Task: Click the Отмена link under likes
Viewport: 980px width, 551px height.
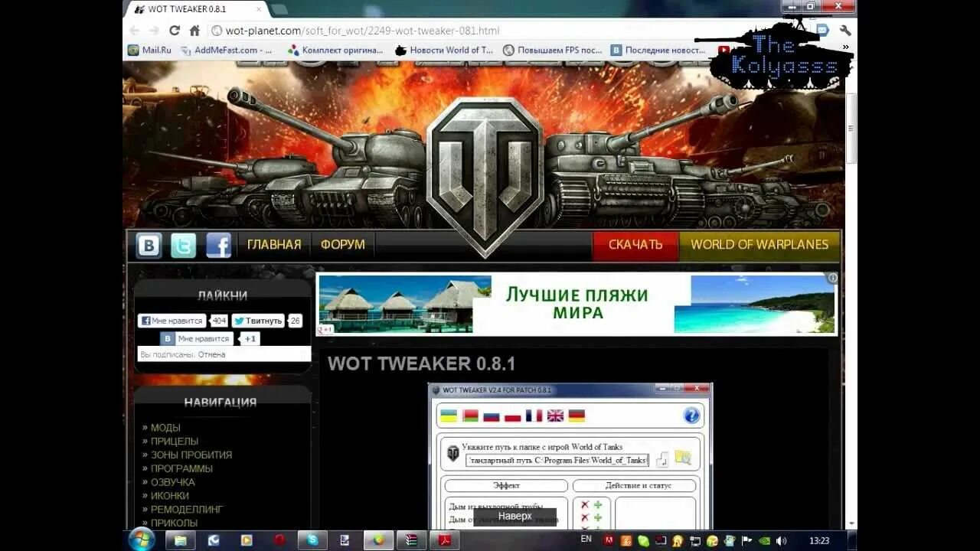Action: (x=211, y=354)
